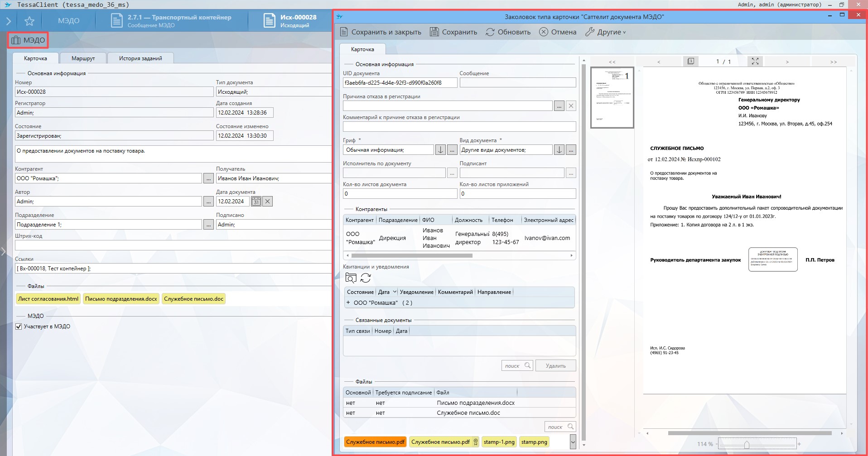Click the Сохранить toolbar button
This screenshot has width=868, height=456.
point(453,32)
